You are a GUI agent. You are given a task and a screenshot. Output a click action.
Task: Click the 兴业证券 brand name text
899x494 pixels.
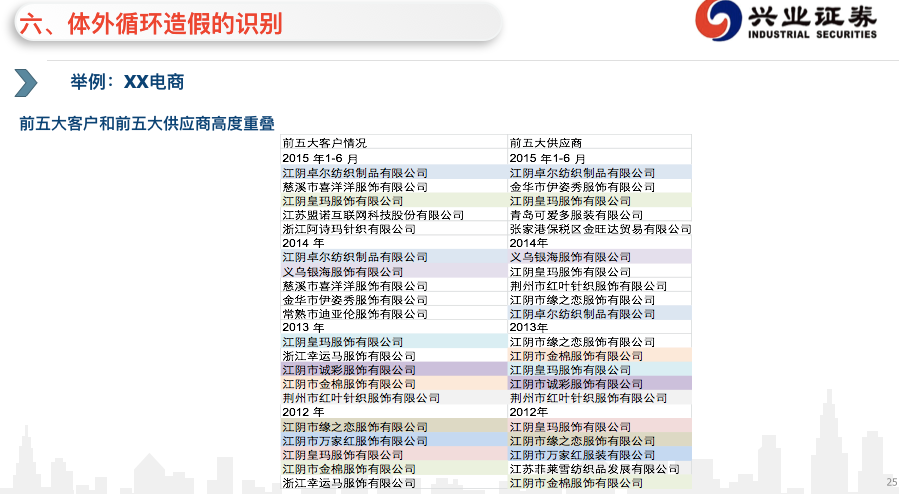812,15
